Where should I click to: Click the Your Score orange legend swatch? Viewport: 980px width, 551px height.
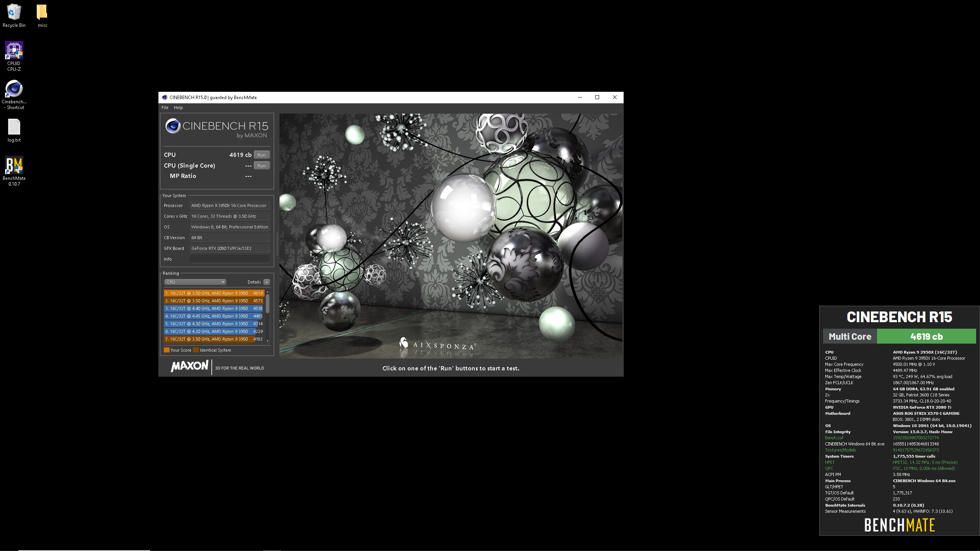pyautogui.click(x=167, y=350)
